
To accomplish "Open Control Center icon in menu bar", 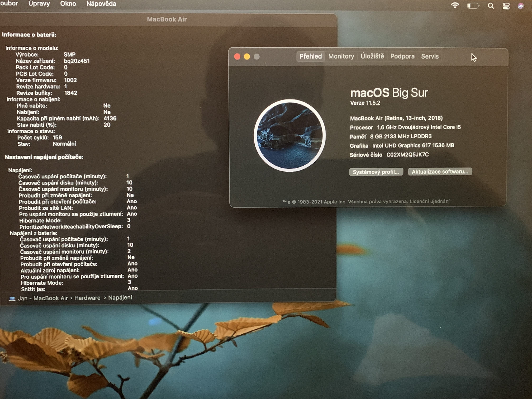I will click(x=506, y=6).
